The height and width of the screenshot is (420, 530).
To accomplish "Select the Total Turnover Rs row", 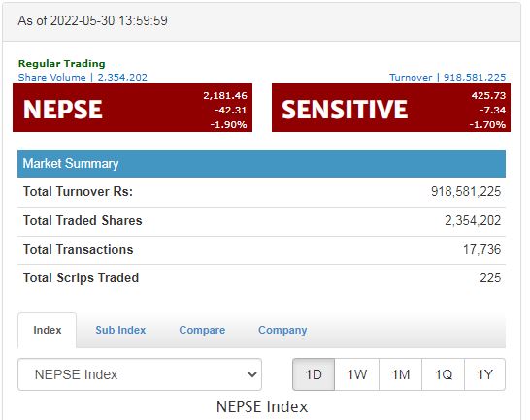I will click(x=262, y=192).
